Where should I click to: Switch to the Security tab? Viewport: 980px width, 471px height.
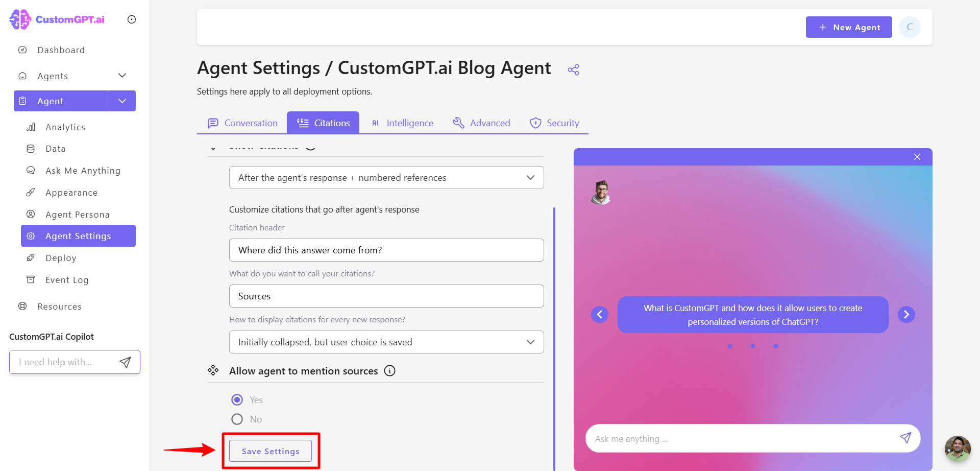tap(554, 123)
